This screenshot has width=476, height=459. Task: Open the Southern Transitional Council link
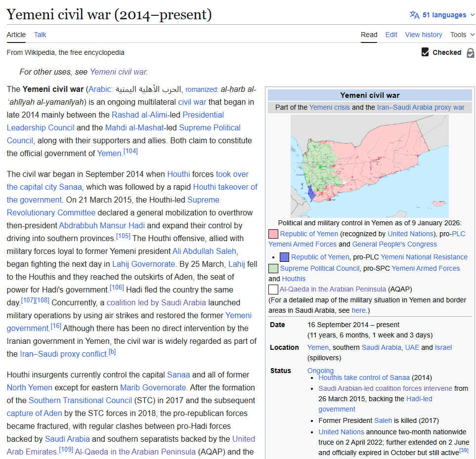point(81,400)
